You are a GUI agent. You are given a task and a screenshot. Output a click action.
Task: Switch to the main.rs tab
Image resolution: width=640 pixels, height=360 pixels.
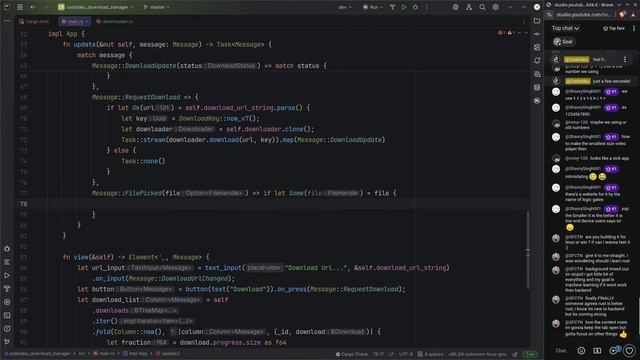coord(74,21)
